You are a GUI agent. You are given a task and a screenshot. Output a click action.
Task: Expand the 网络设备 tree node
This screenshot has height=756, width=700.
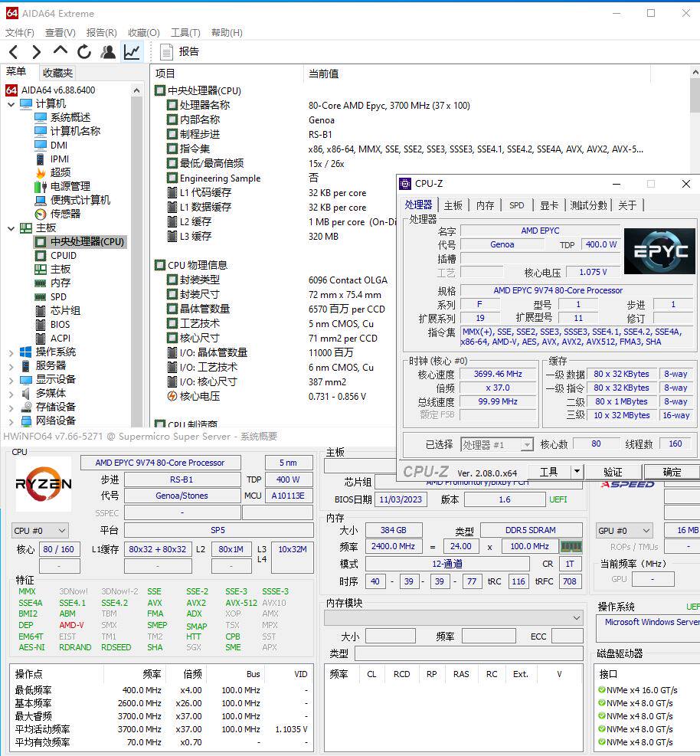[11, 421]
